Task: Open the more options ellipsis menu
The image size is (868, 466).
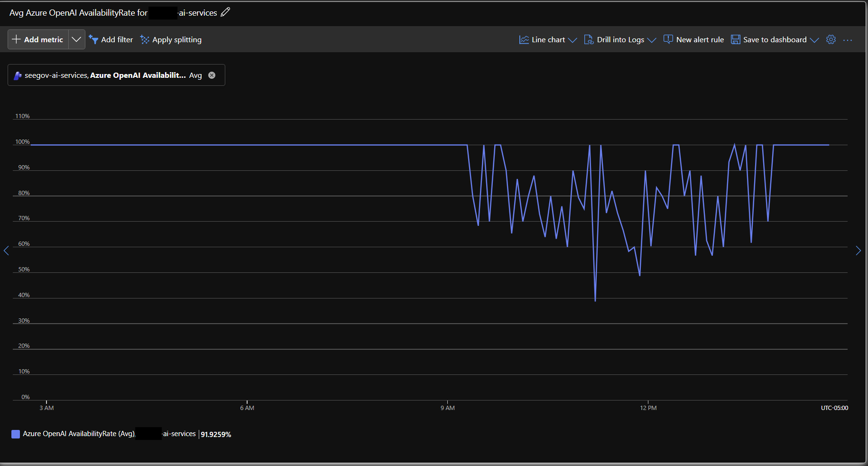Action: click(848, 40)
